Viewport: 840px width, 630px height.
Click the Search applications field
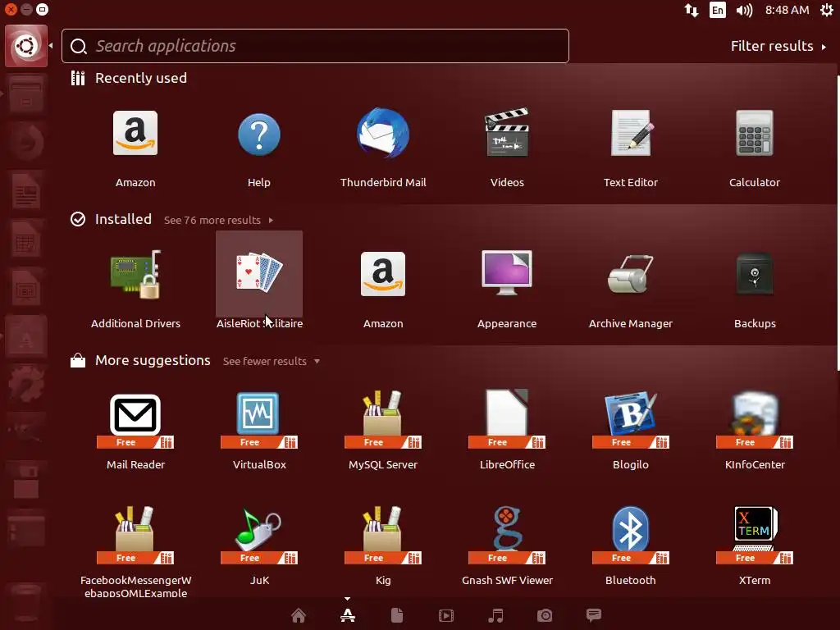[x=315, y=46]
